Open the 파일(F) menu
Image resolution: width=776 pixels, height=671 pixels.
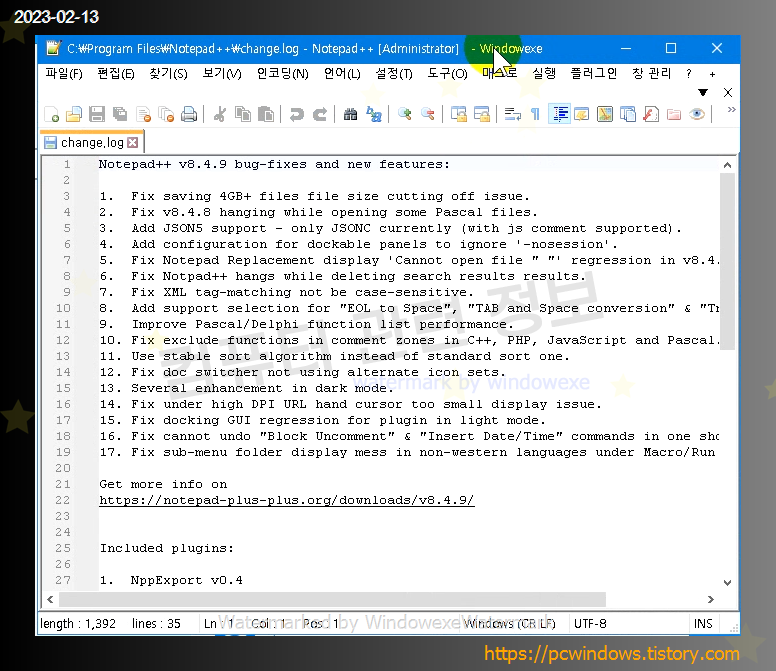(x=64, y=74)
